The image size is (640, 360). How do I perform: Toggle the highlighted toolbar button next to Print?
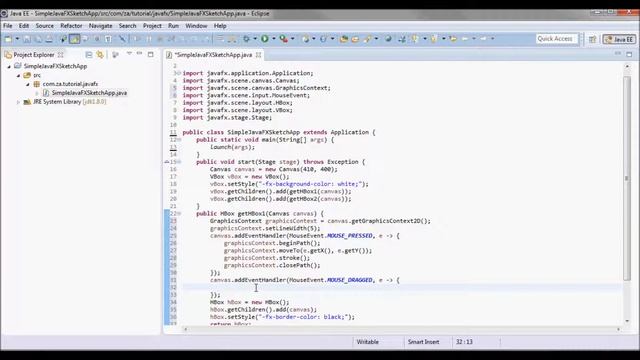pyautogui.click(x=74, y=39)
